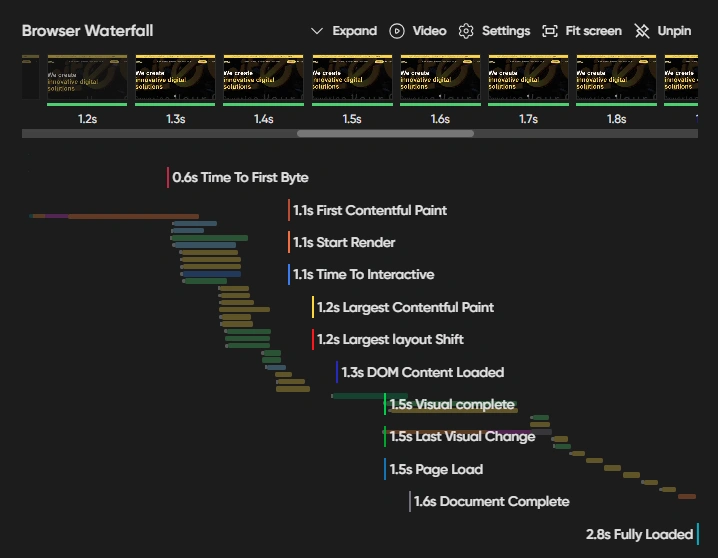Click the 1.1s First Contentful Paint marker
This screenshot has width=718, height=558.
coord(368,211)
